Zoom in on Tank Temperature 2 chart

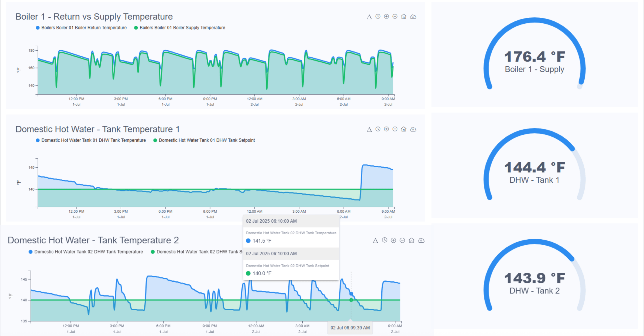coord(393,240)
